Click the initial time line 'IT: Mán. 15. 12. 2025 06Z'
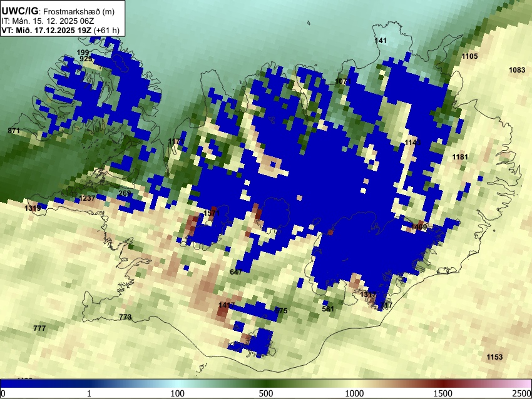 48,21
